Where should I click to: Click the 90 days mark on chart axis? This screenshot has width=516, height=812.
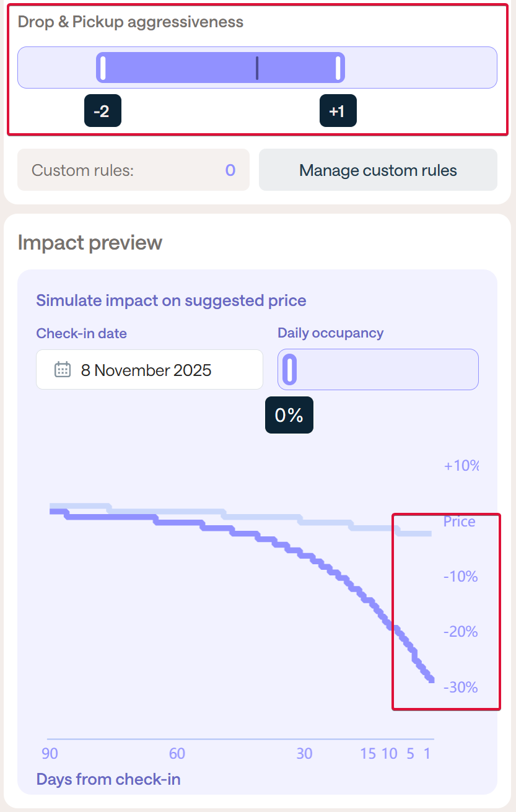(50, 754)
